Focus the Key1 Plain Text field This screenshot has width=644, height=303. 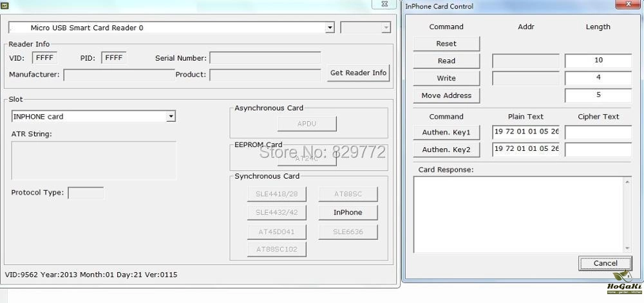coord(526,132)
